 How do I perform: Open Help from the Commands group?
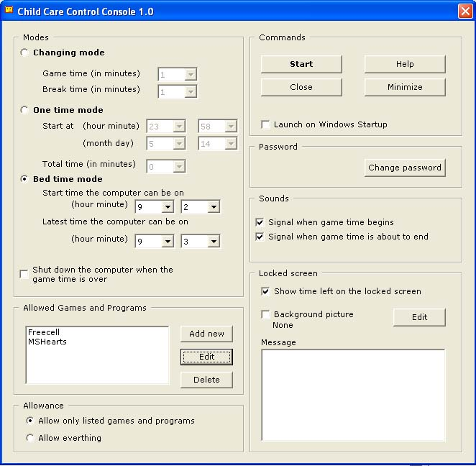pyautogui.click(x=405, y=64)
